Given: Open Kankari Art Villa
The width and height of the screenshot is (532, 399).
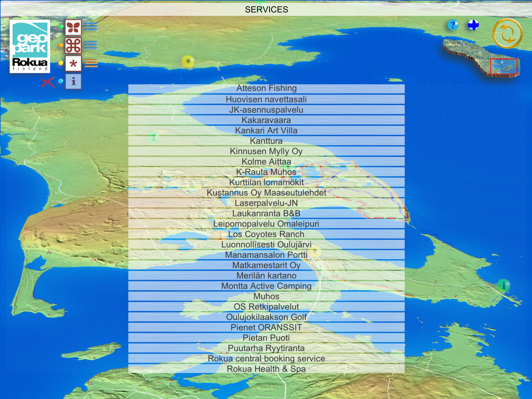Looking at the screenshot, I should point(266,130).
